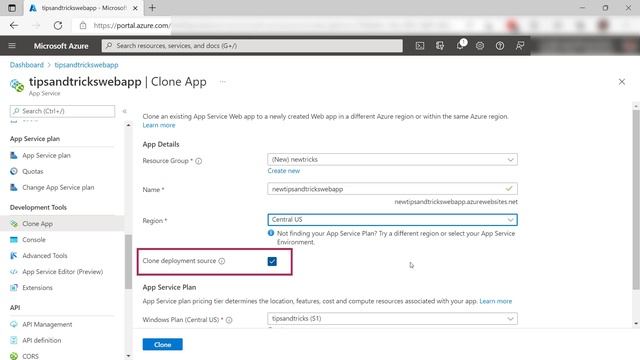Open API Management in the sidebar
Image resolution: width=640 pixels, height=360 pixels.
pos(47,324)
